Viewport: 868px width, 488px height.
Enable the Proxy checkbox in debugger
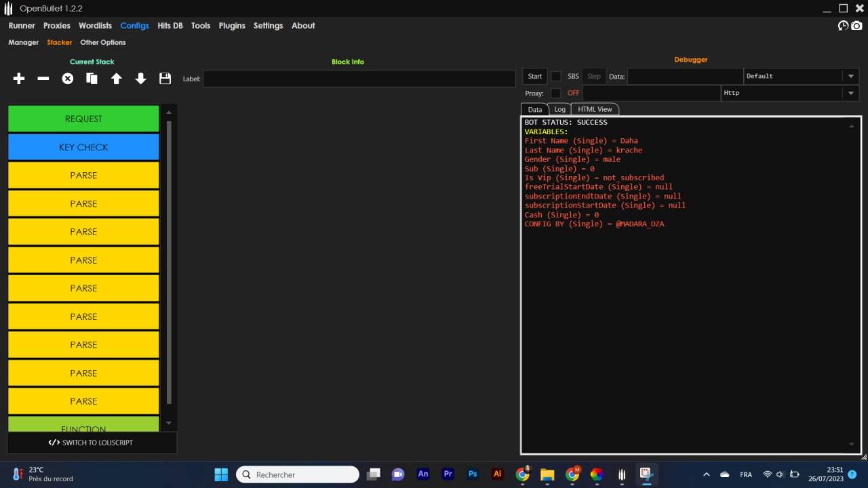[x=556, y=93]
